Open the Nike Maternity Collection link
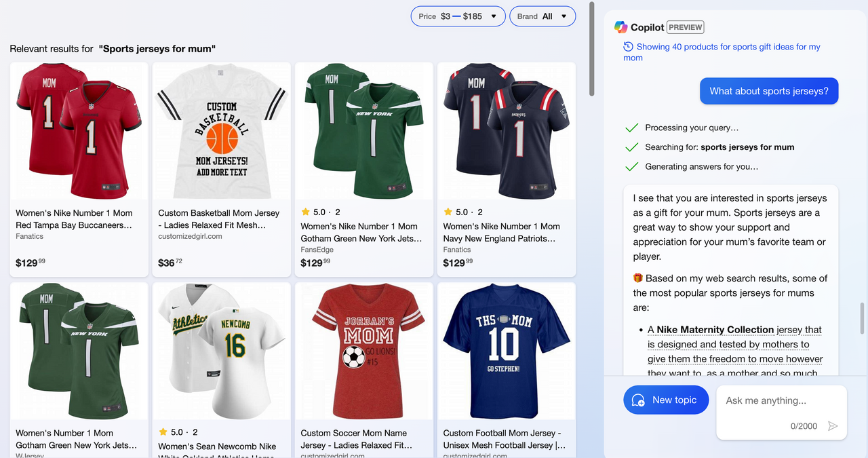Screen dimensions: 868x458 pyautogui.click(x=715, y=330)
